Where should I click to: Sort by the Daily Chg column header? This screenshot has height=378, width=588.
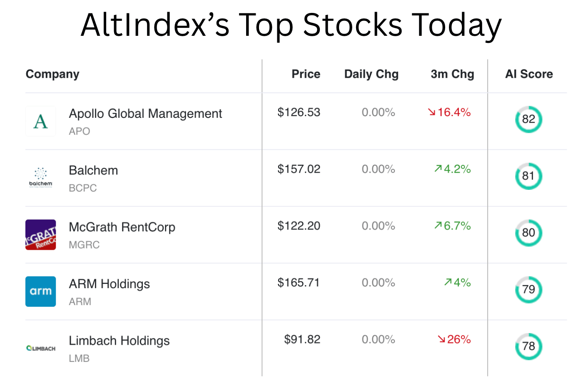[371, 74]
